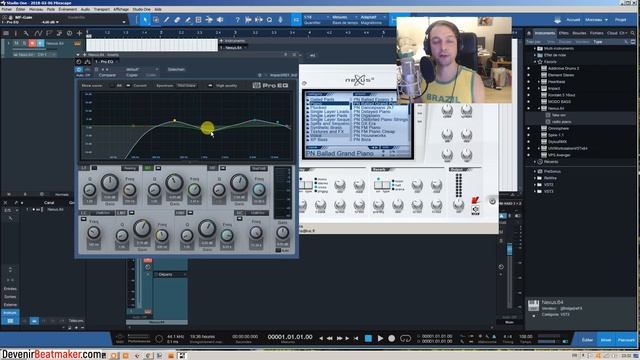Expand the VST3 folder
640x360 pixels.
coord(535,191)
